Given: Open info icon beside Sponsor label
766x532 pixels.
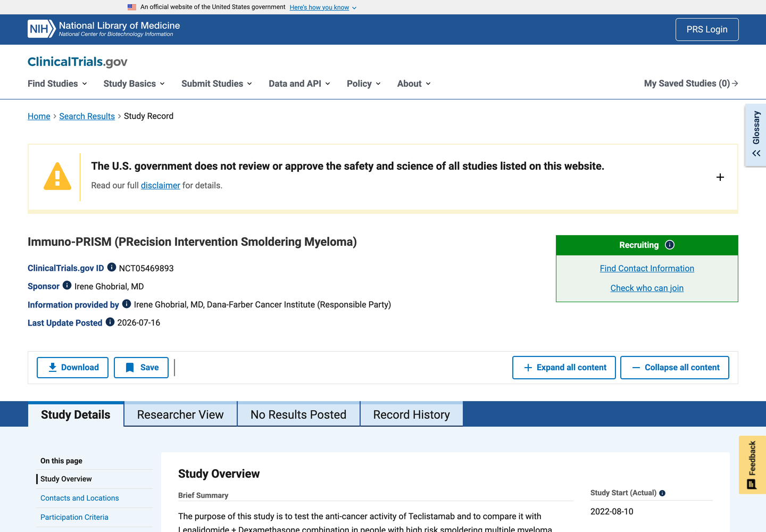Looking at the screenshot, I should (67, 285).
